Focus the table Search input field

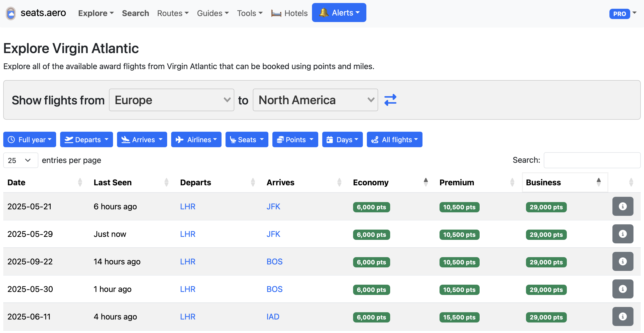592,160
